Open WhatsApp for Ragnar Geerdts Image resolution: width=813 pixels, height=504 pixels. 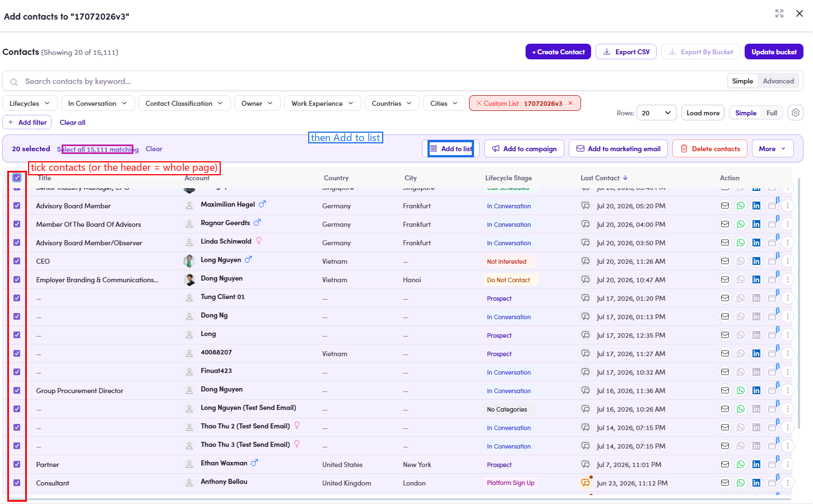741,224
